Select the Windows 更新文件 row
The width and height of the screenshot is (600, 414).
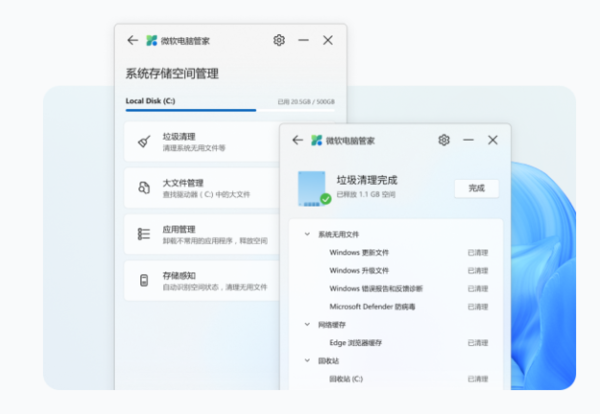(400, 252)
